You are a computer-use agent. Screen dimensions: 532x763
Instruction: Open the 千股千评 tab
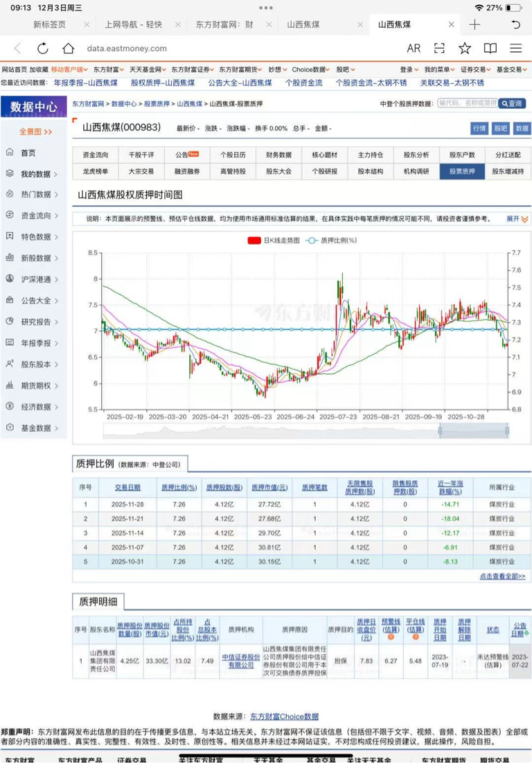[x=141, y=155]
